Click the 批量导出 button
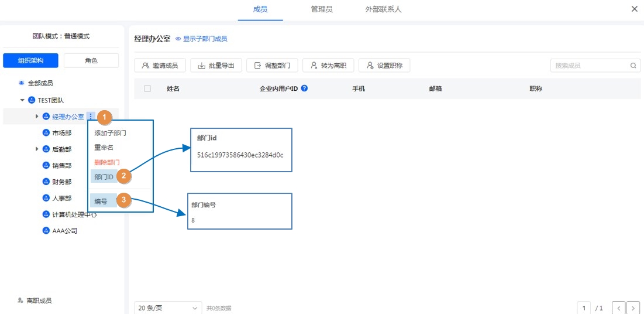Image resolution: width=644 pixels, height=314 pixels. 216,66
